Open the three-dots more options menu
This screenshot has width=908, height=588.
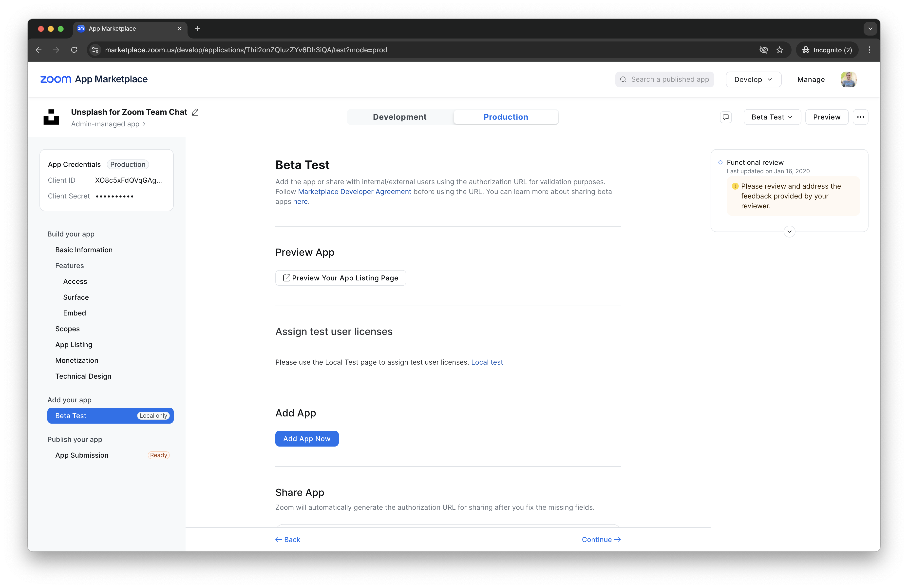coord(860,117)
